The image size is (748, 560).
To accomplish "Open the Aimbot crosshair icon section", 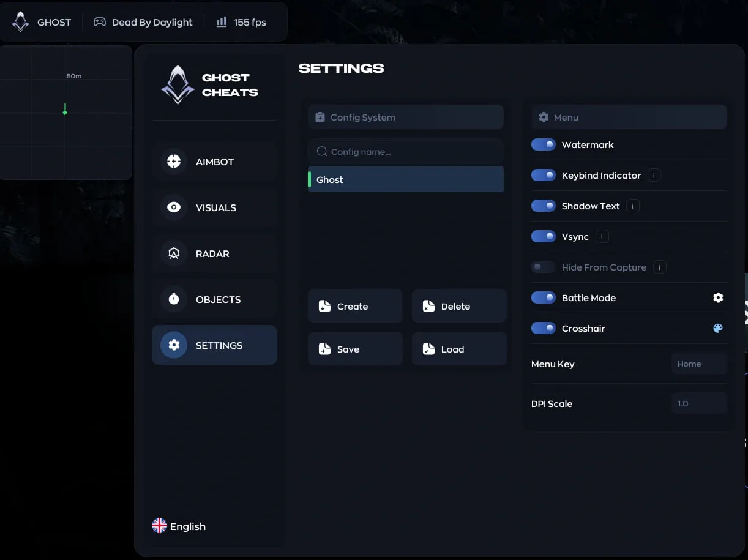I will pyautogui.click(x=174, y=162).
